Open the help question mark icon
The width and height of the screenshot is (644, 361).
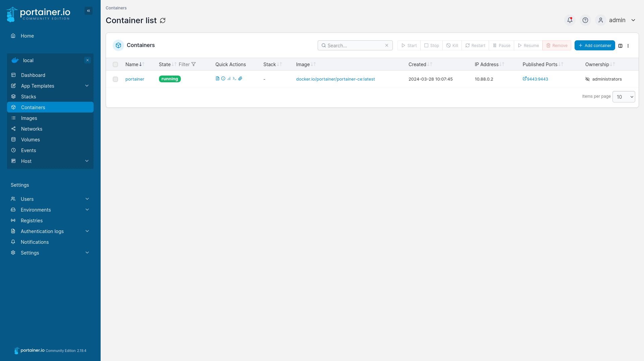pos(585,20)
